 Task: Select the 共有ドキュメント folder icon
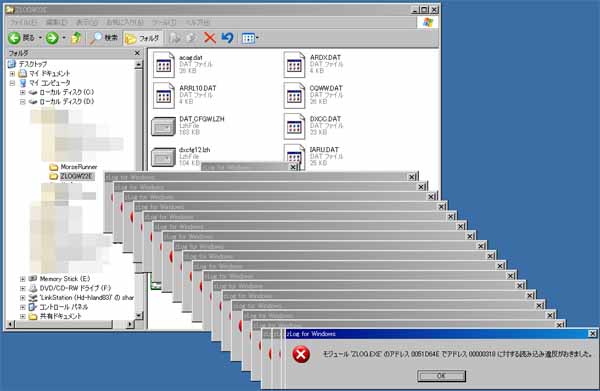[x=33, y=316]
